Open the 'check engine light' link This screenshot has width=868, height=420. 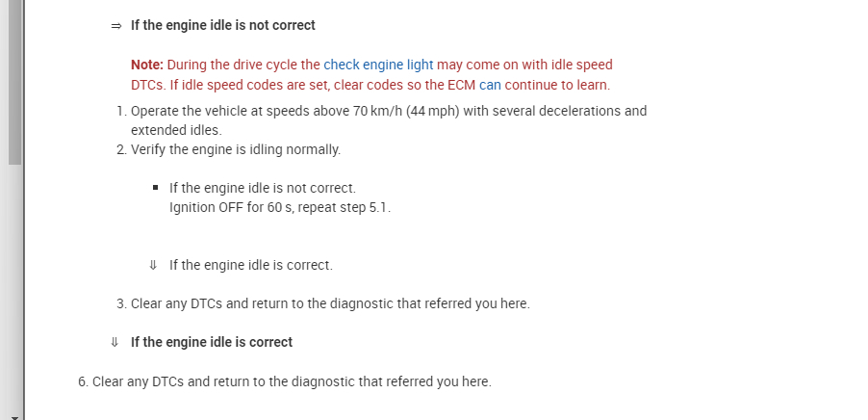tap(378, 65)
